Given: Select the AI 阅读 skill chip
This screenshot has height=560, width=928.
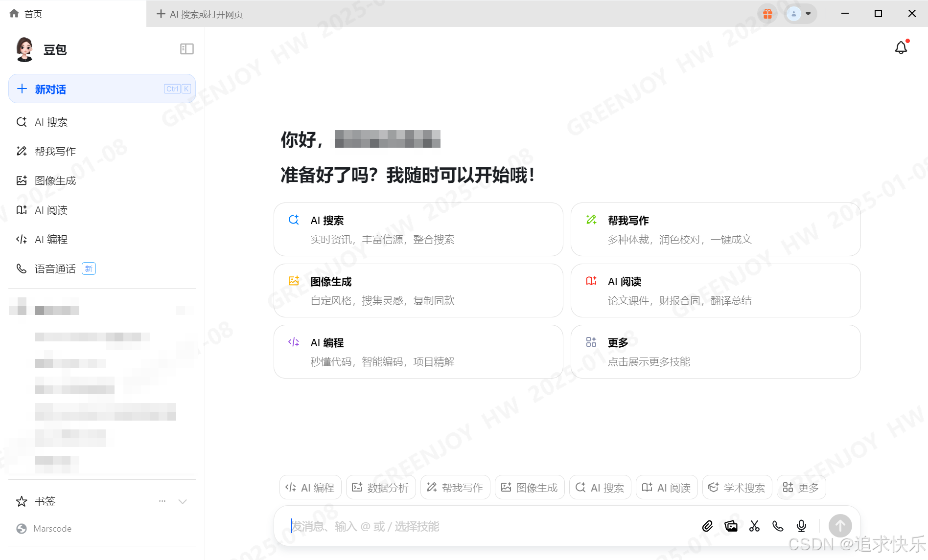Looking at the screenshot, I should (667, 487).
